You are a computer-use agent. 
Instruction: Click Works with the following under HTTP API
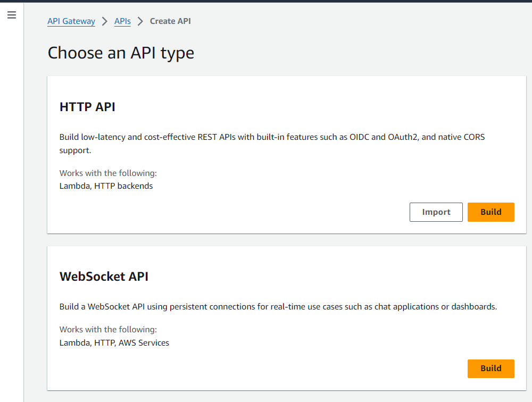click(108, 173)
